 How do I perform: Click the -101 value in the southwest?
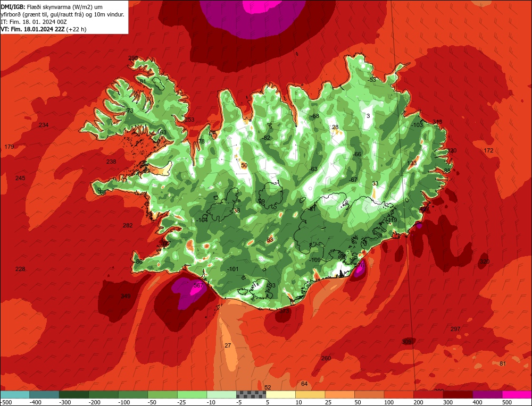pyautogui.click(x=233, y=269)
